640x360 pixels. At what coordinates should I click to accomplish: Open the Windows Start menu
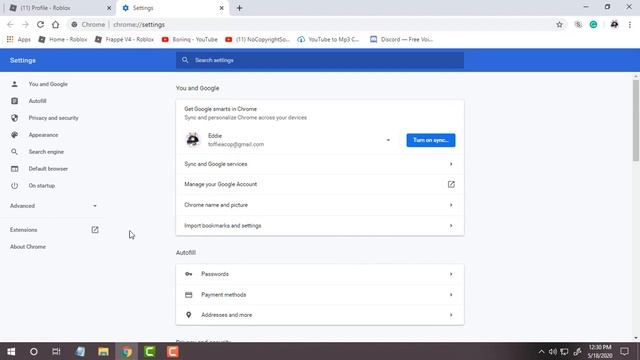coord(11,351)
